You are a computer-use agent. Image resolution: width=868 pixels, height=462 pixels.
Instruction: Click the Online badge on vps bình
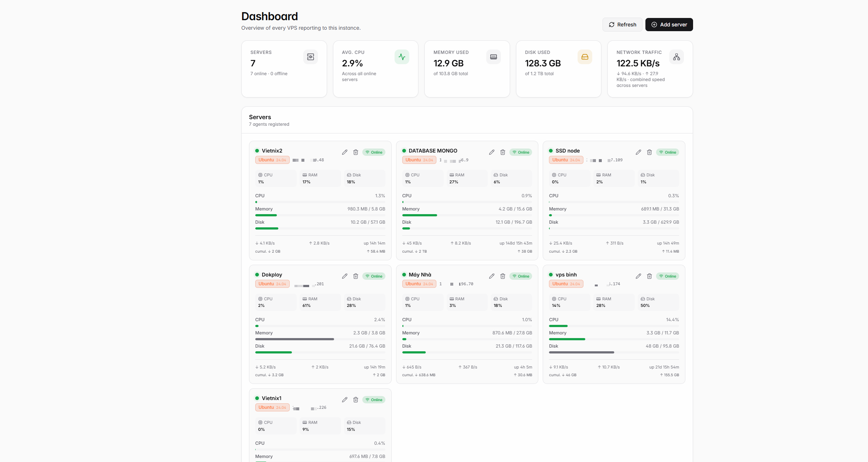pos(667,276)
